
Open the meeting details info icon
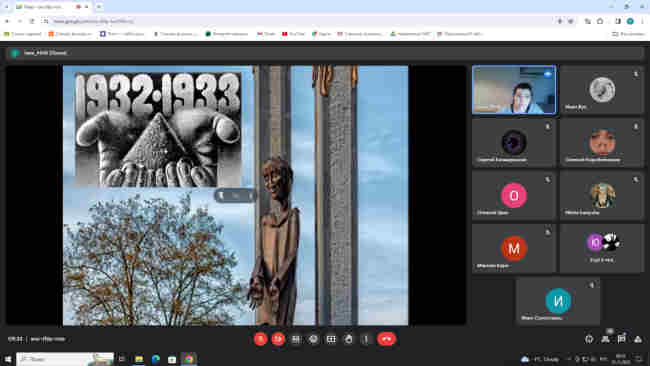click(589, 339)
